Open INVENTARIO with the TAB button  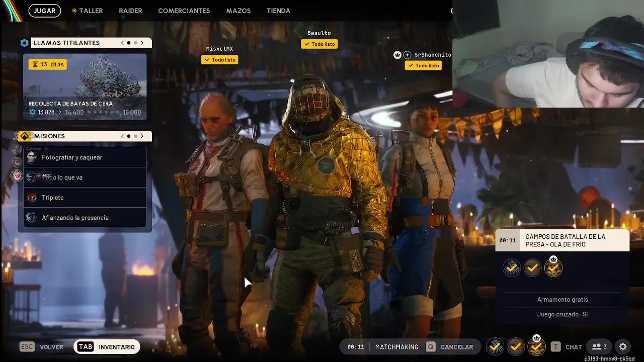[x=107, y=347]
